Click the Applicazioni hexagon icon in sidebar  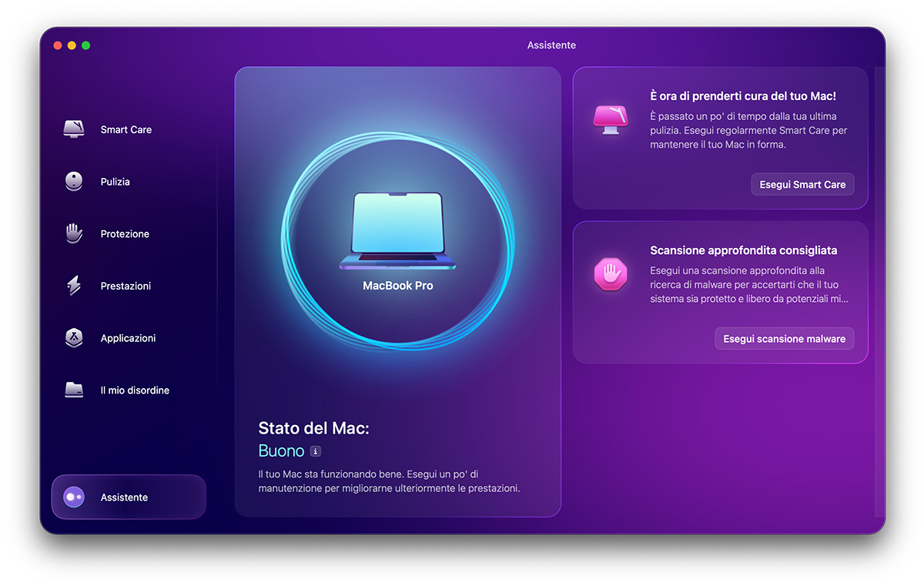[74, 338]
